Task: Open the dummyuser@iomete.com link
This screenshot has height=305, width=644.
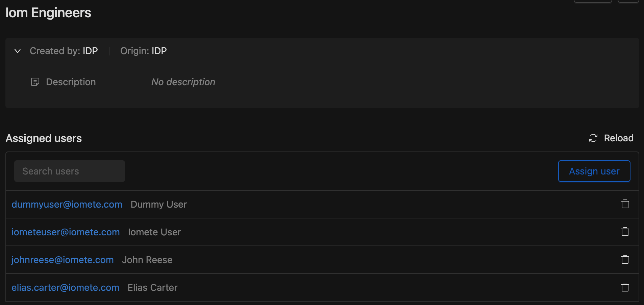Action: tap(67, 204)
